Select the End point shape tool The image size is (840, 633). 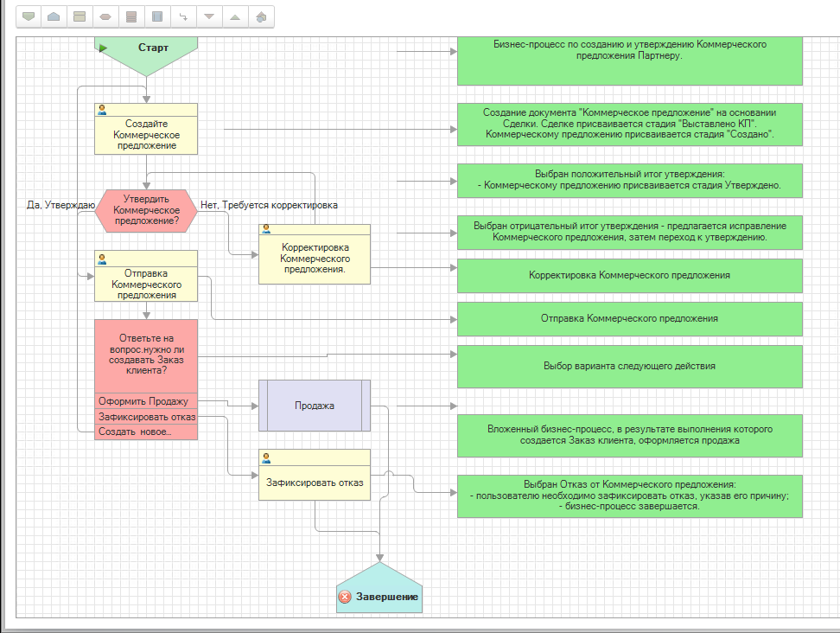click(x=54, y=16)
